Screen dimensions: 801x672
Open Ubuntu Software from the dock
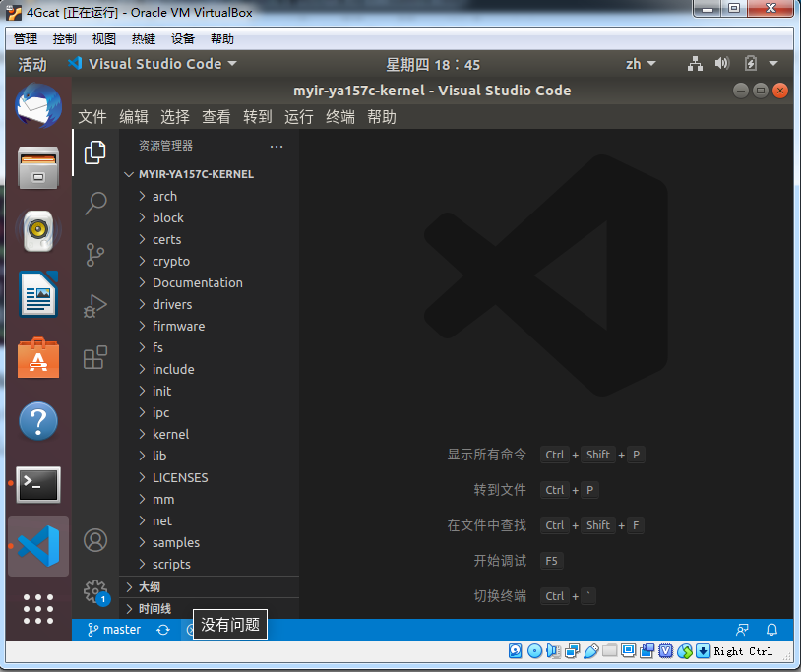38,357
